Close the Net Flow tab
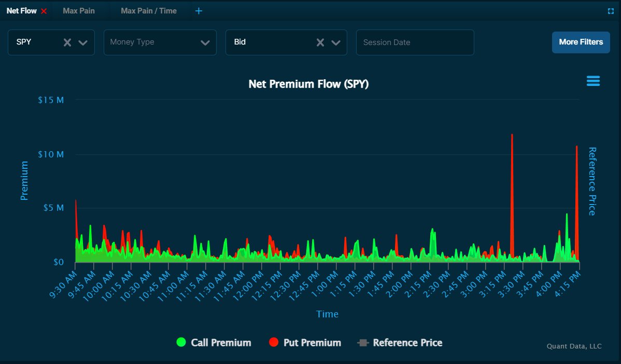The image size is (621, 364). (x=44, y=10)
